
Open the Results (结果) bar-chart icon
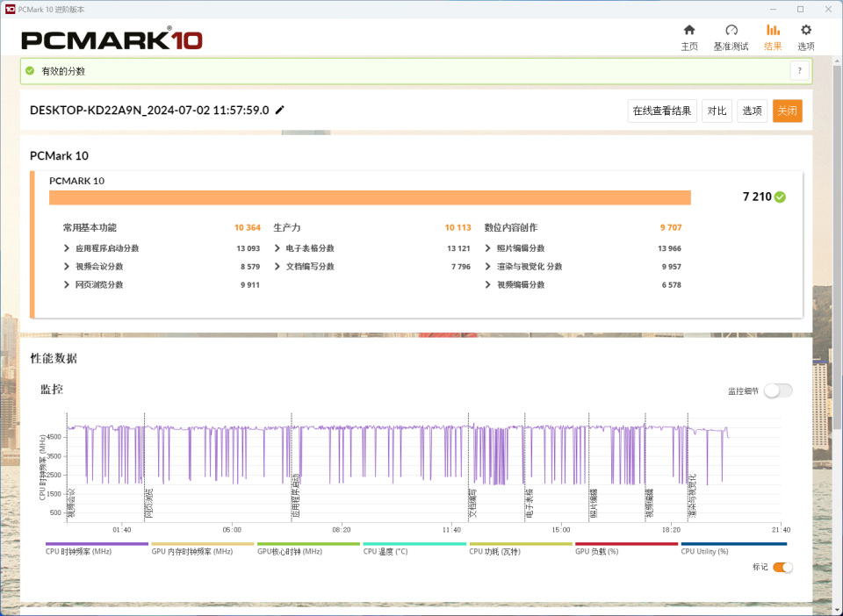773,30
